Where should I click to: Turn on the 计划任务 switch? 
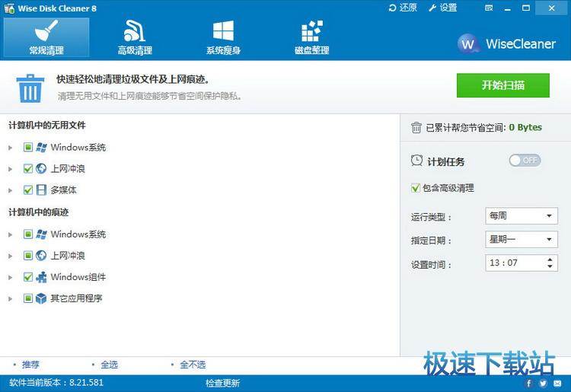pyautogui.click(x=525, y=160)
